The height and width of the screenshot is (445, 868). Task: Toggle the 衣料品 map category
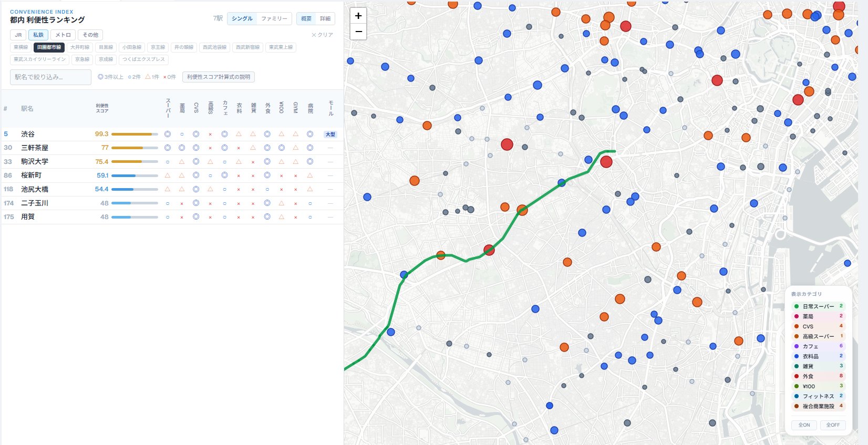(818, 356)
